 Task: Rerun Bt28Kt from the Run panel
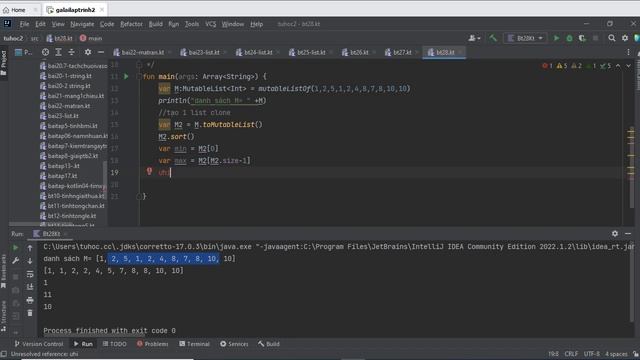pos(16,247)
